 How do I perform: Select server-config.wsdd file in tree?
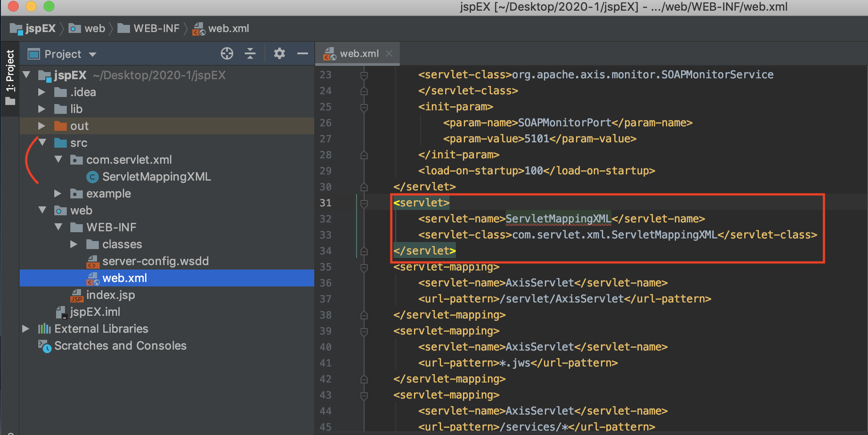[x=155, y=261]
